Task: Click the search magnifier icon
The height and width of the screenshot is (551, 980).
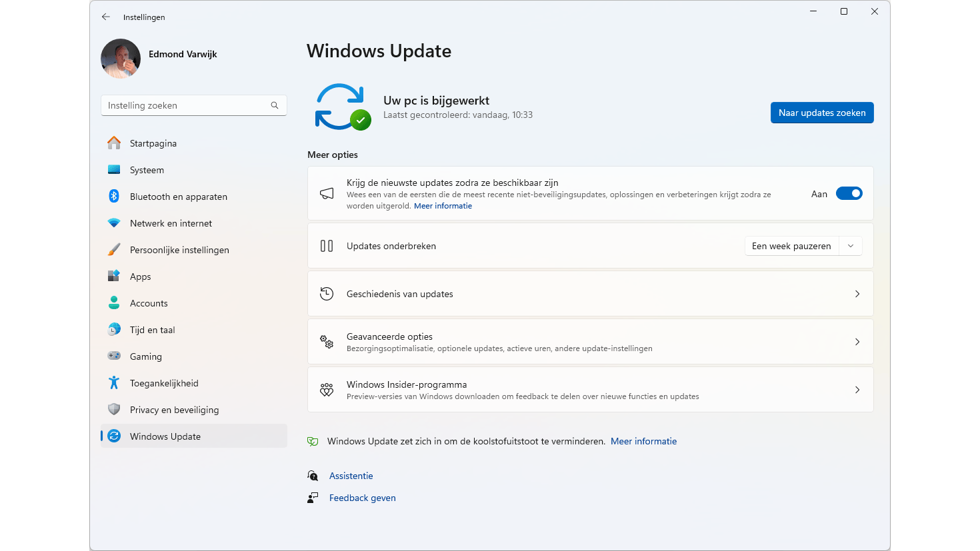Action: [275, 105]
